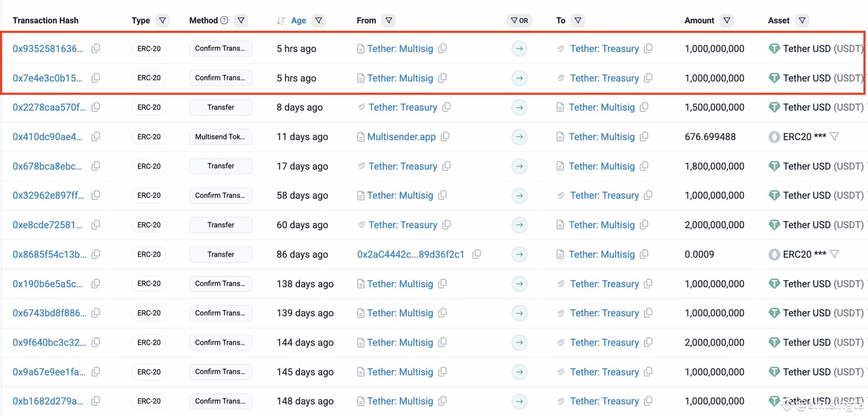
Task: Copy Multisender.app From address
Action: pyautogui.click(x=445, y=137)
